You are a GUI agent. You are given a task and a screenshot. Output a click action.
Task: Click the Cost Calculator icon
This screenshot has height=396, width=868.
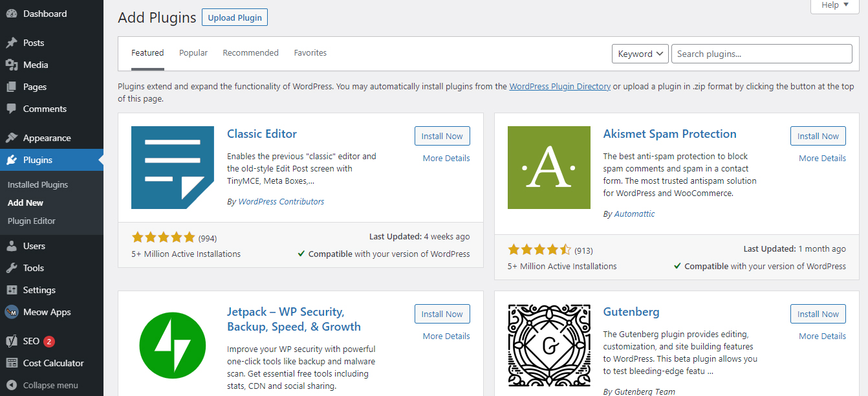pyautogui.click(x=12, y=363)
